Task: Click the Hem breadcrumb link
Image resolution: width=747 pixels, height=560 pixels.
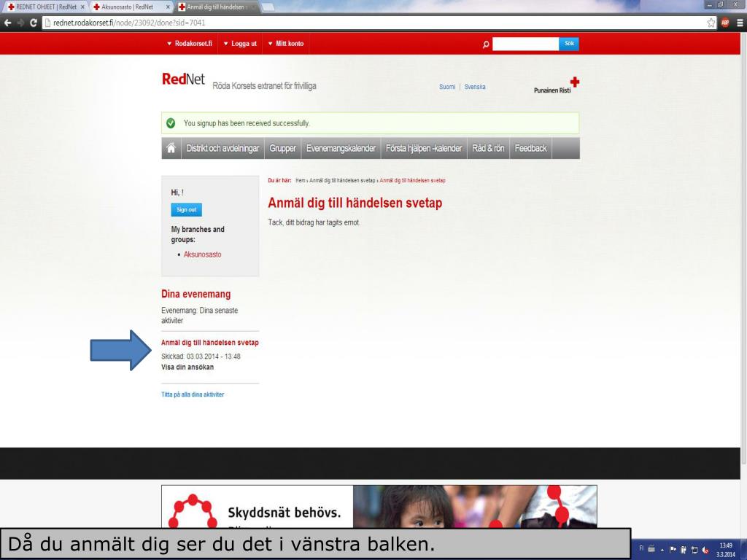Action: [300, 181]
